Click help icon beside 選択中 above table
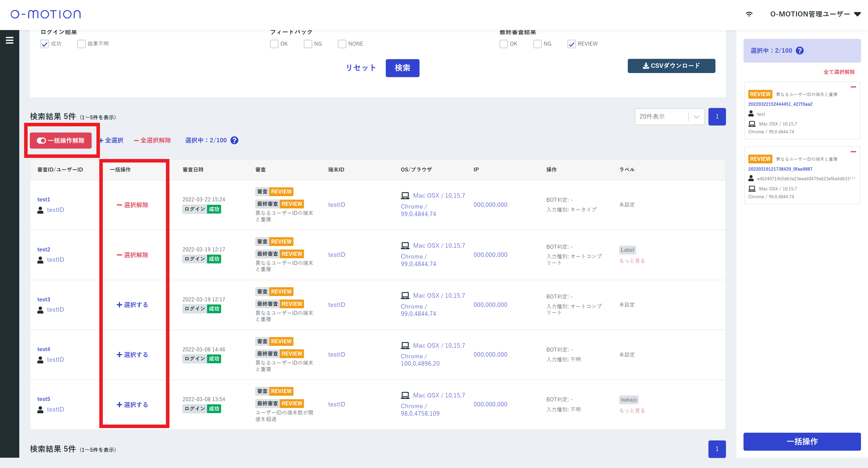This screenshot has height=468, width=868. [x=235, y=140]
